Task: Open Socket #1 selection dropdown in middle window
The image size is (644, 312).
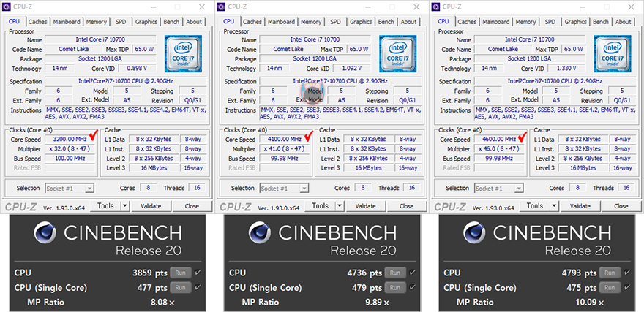Action: click(284, 189)
